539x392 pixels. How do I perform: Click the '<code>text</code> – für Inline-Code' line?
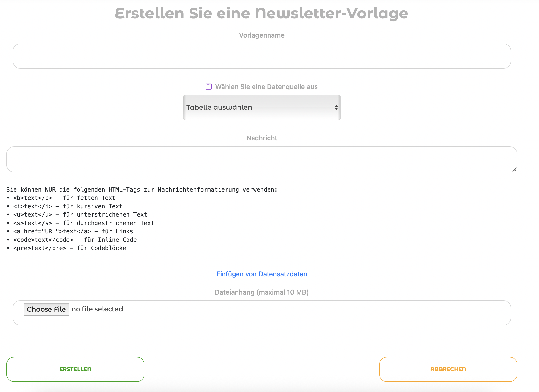click(72, 240)
